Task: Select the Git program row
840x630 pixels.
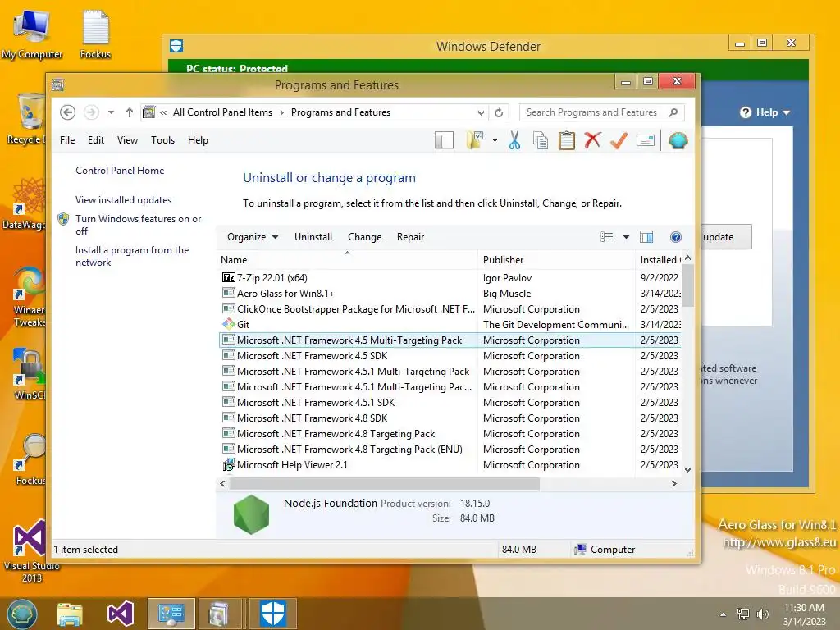Action: point(450,325)
